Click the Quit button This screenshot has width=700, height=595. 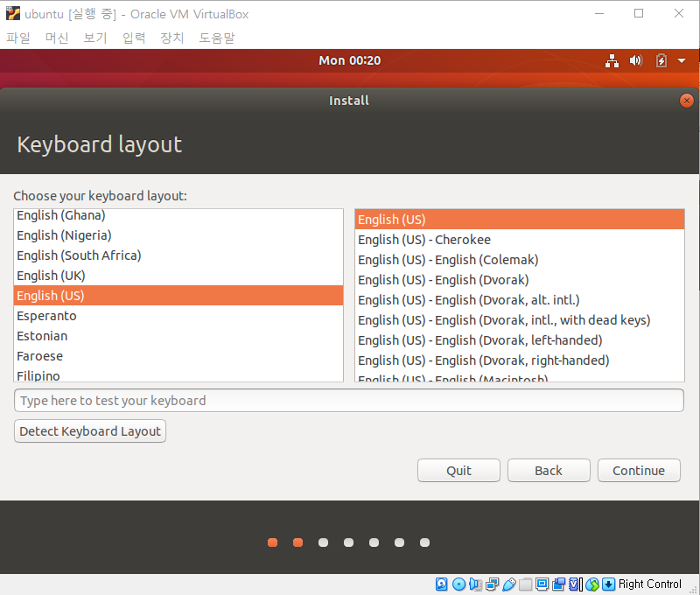coord(458,471)
